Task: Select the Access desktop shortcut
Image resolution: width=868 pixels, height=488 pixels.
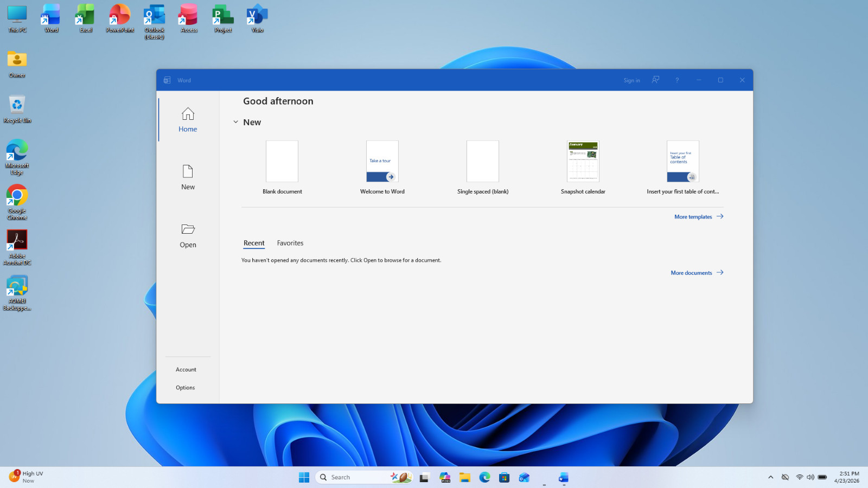Action: click(x=189, y=19)
